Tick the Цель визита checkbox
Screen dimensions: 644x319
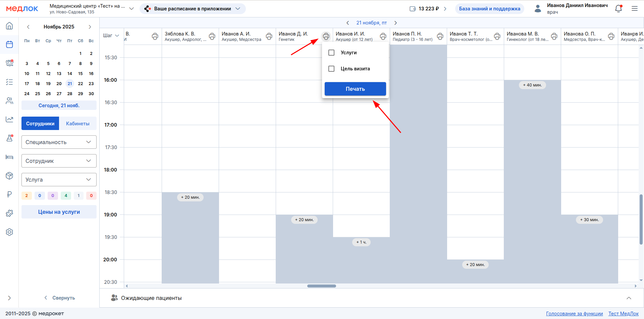(x=331, y=69)
